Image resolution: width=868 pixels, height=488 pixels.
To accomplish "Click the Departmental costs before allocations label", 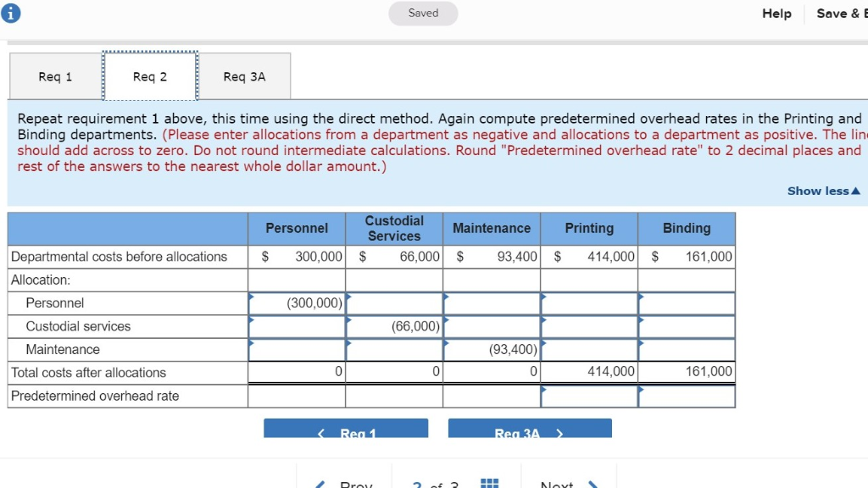I will pos(119,257).
